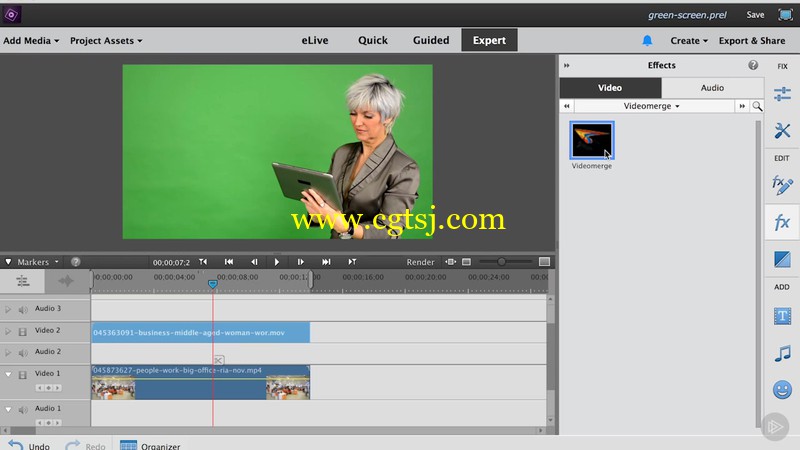
Task: Open the Graphics smiley icon
Action: click(x=782, y=390)
